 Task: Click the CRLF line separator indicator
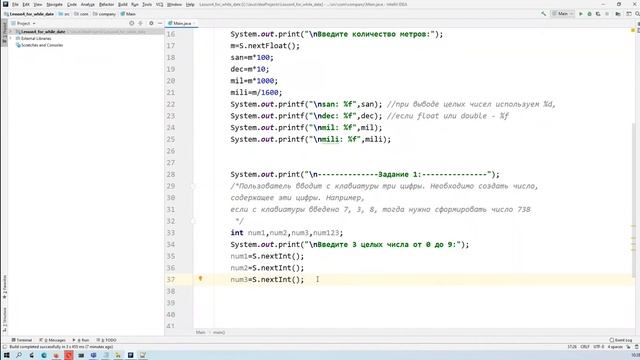[585, 347]
